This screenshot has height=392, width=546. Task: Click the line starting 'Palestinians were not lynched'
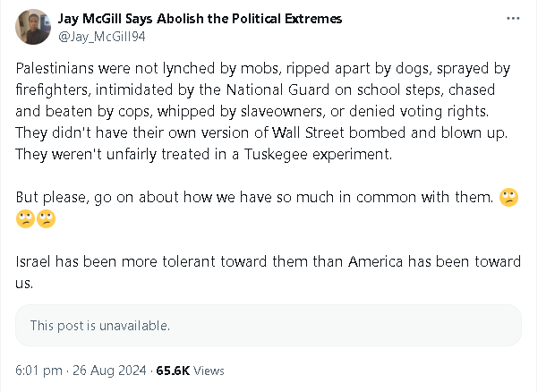point(263,69)
